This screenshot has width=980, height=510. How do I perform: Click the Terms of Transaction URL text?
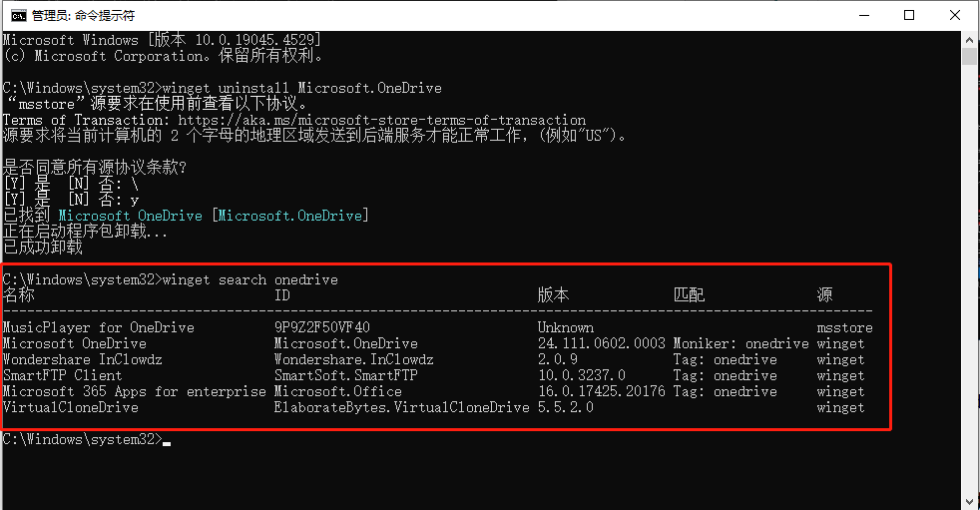click(x=381, y=120)
